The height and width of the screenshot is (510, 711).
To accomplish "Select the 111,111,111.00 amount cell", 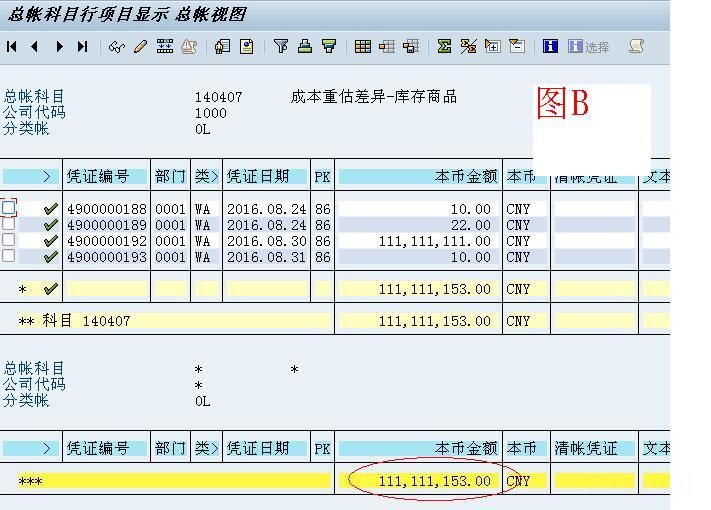I will pyautogui.click(x=434, y=241).
